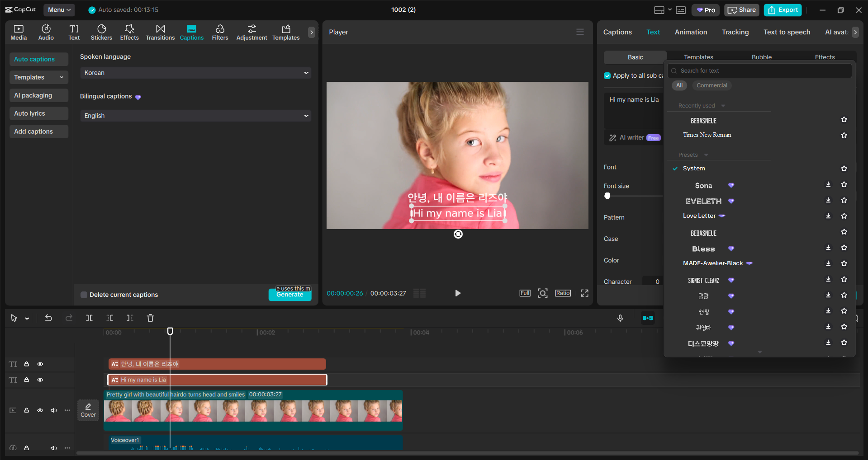
Task: Change the Bilingual captions language dropdown
Action: (x=195, y=116)
